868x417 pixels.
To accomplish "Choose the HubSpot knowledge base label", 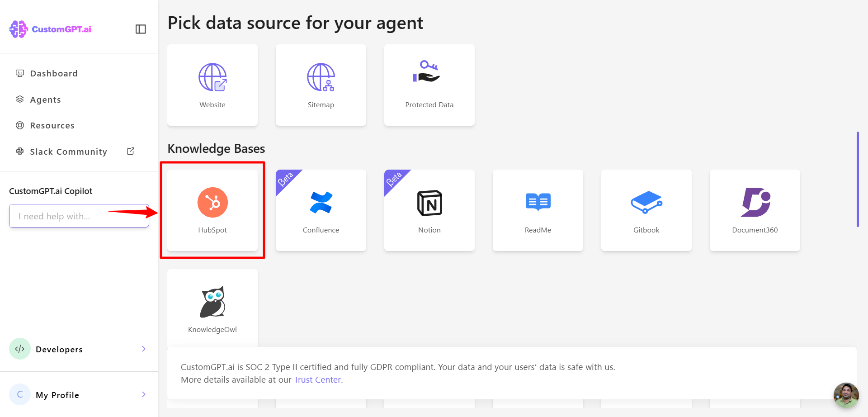I will tap(212, 230).
